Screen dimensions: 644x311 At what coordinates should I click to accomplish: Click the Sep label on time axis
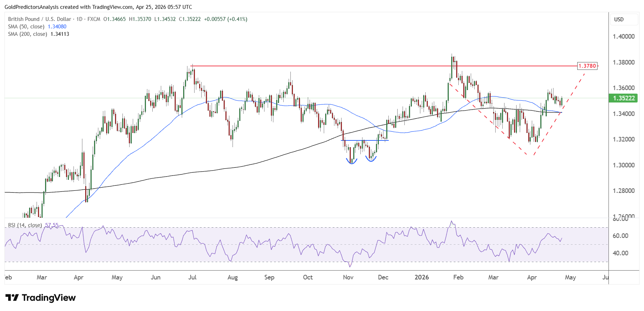point(269,277)
